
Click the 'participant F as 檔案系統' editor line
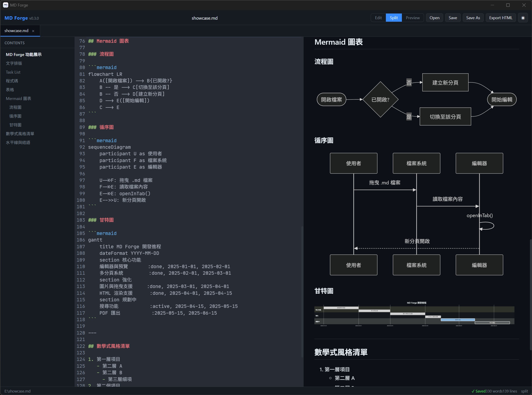(x=133, y=160)
